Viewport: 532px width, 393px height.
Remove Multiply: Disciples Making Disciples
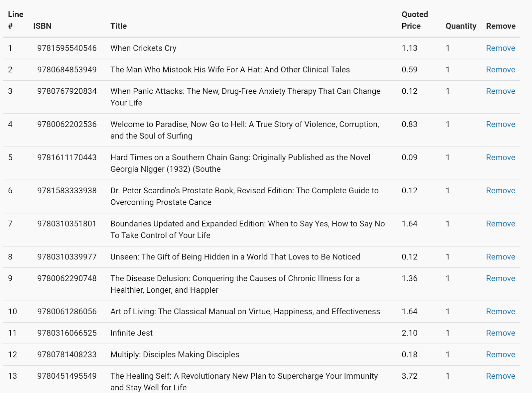tap(500, 354)
